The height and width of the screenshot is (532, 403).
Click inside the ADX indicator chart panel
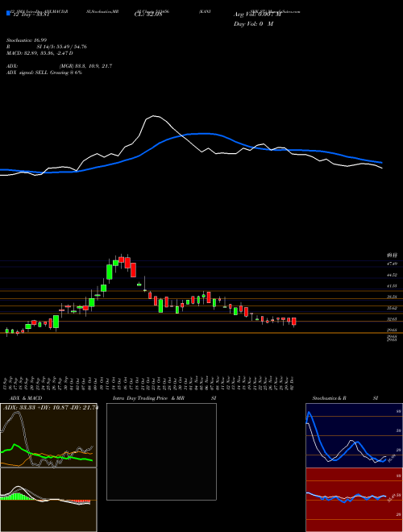pyautogui.click(x=48, y=435)
